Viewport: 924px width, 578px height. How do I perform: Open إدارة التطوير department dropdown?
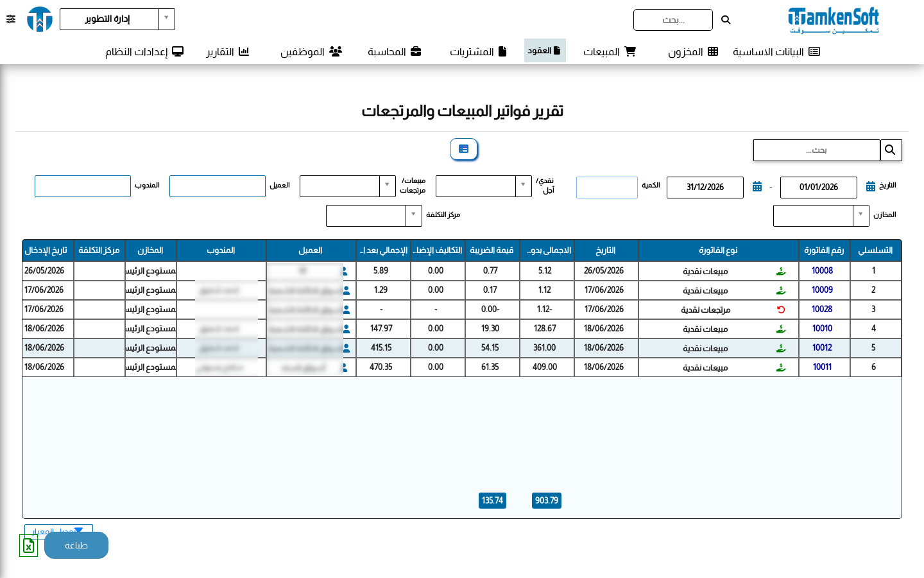[117, 19]
